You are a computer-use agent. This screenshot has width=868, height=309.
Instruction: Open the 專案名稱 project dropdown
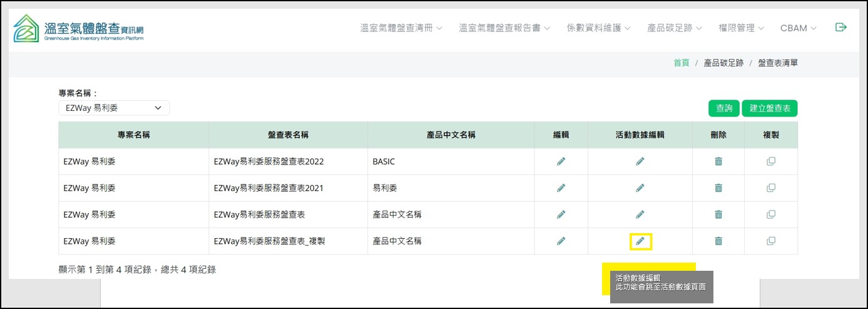pyautogui.click(x=114, y=108)
